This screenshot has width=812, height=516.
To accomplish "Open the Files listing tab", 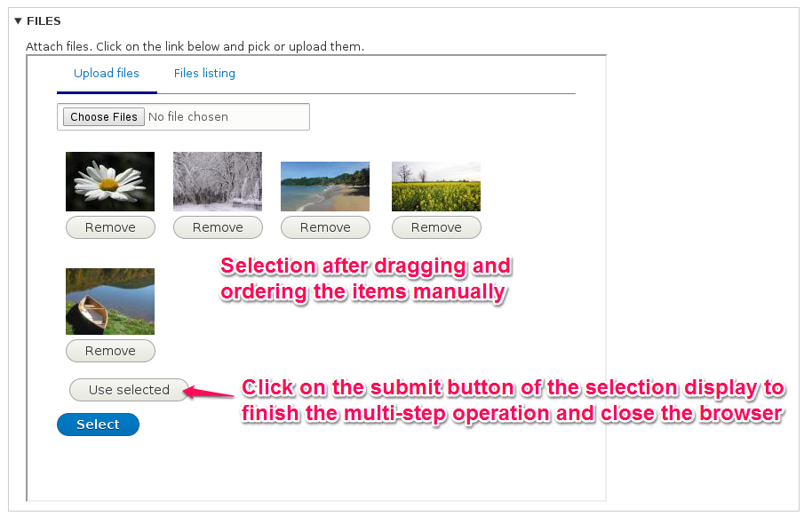I will [x=204, y=74].
